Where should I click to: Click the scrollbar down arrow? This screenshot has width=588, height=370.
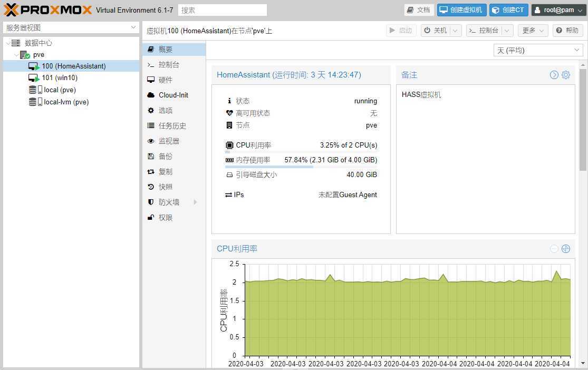click(x=583, y=363)
